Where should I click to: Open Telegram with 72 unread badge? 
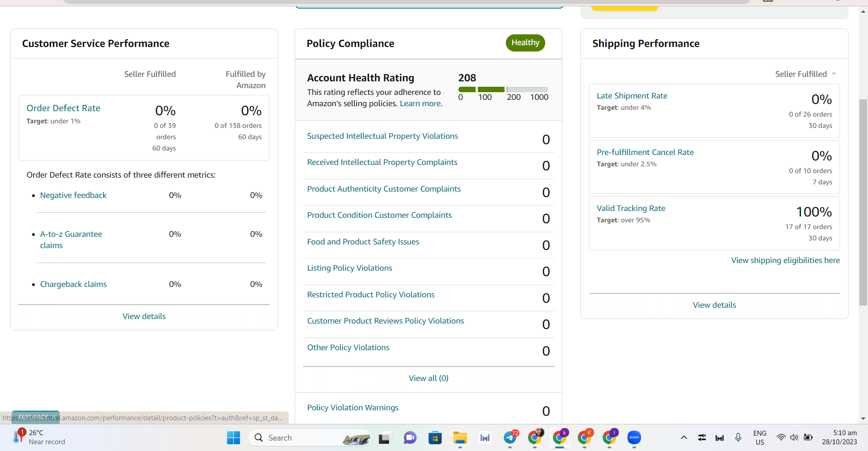click(x=510, y=437)
